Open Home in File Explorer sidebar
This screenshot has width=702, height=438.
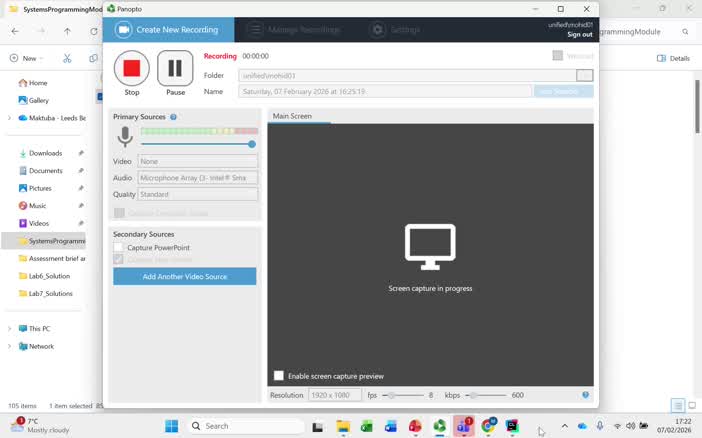pos(33,83)
